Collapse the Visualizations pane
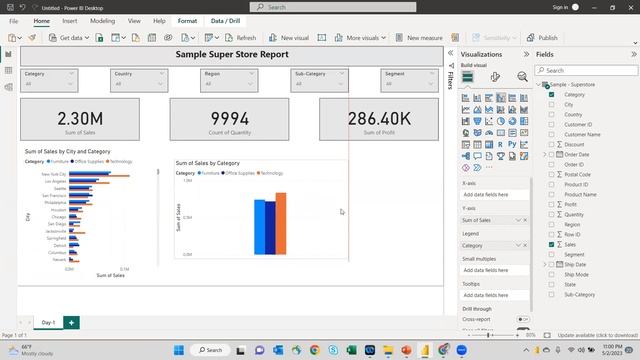The image size is (640, 360). (526, 54)
